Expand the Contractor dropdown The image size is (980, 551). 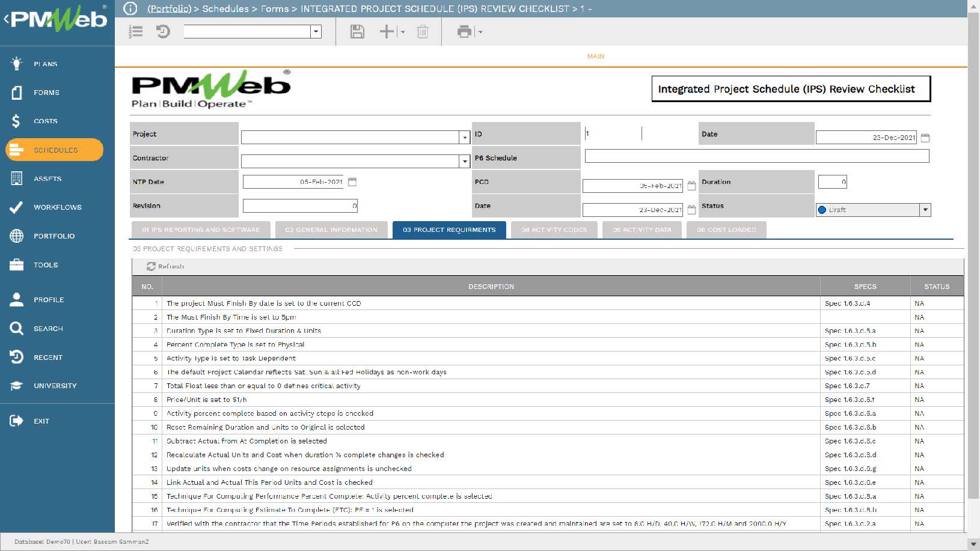pos(464,161)
